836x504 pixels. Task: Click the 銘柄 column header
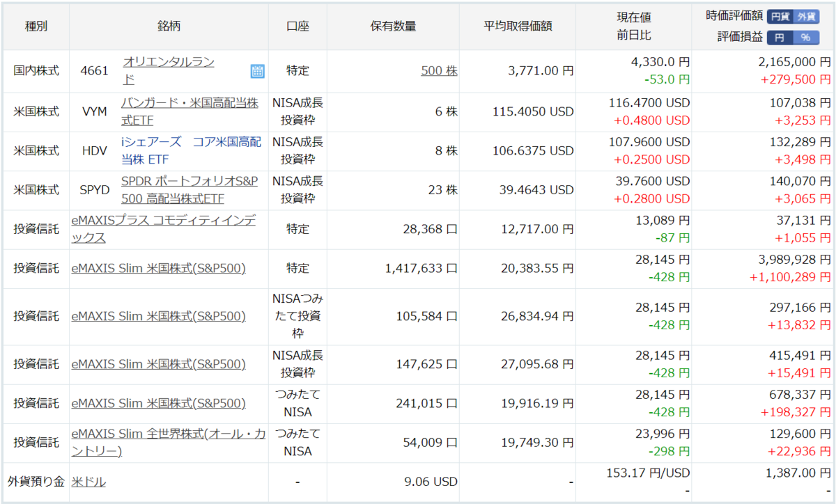coord(169,26)
